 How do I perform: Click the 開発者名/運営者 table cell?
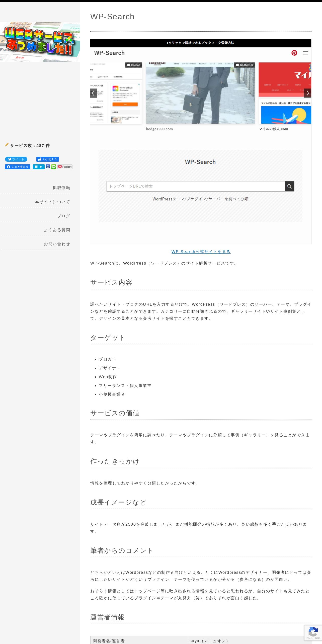tap(139, 640)
